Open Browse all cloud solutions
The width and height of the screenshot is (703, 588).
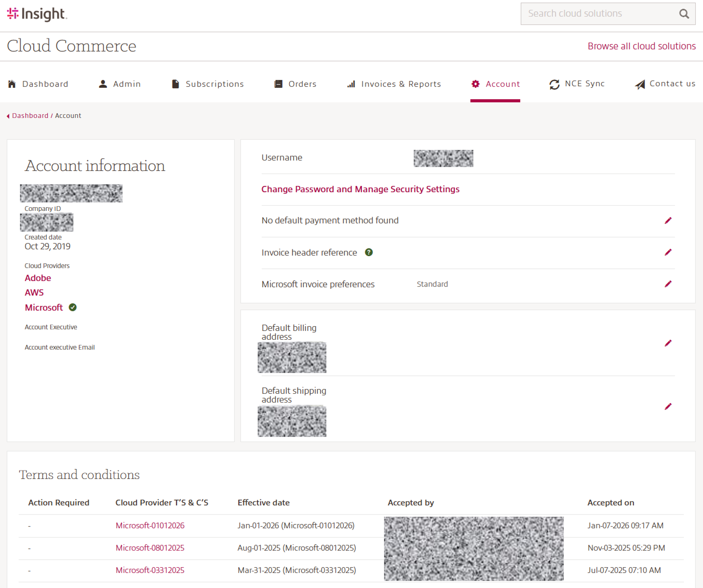pyautogui.click(x=641, y=46)
